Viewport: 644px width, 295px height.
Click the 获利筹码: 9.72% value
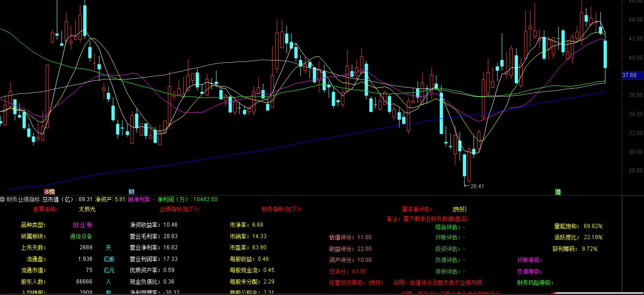click(575, 249)
